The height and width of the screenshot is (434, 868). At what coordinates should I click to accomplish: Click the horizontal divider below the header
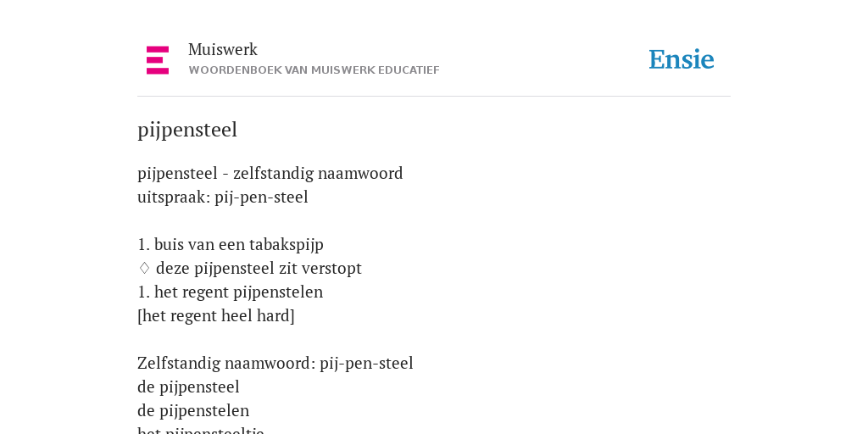click(434, 97)
